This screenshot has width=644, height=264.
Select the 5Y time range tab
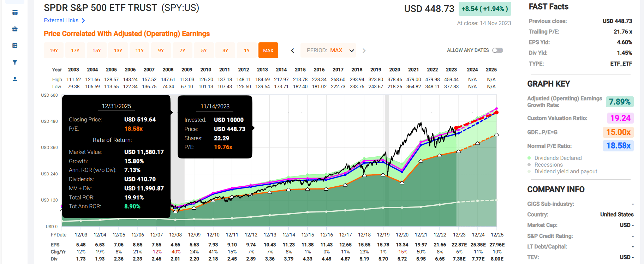tap(204, 50)
